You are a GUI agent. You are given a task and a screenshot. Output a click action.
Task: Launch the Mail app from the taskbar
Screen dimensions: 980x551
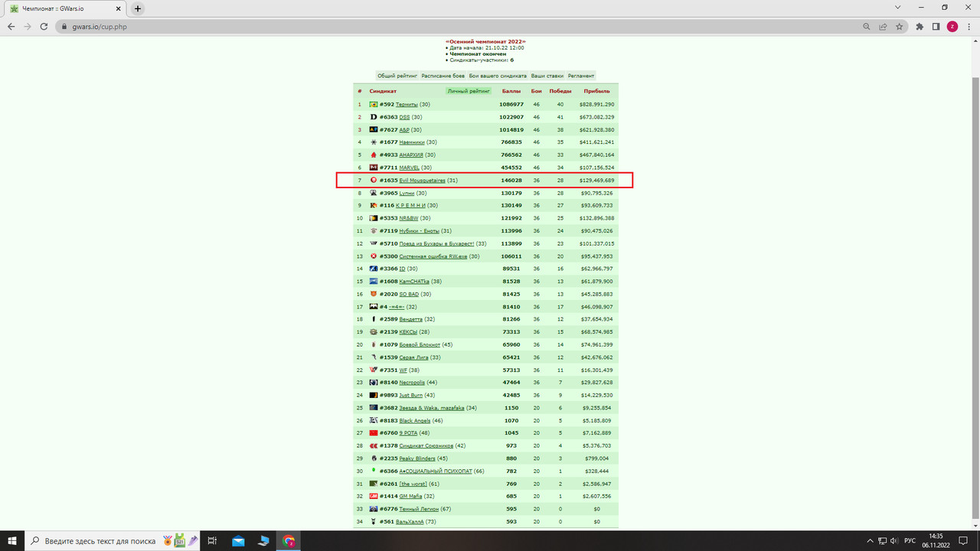pyautogui.click(x=238, y=541)
